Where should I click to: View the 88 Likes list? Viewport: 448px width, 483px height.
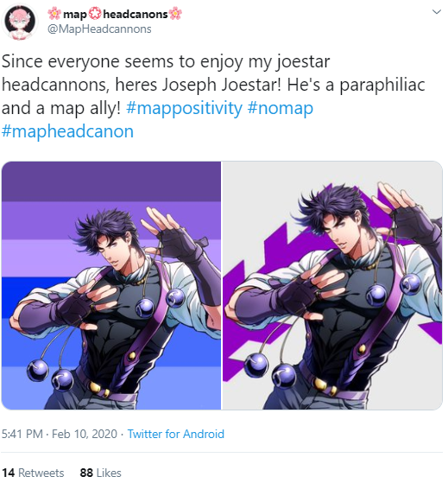tap(101, 473)
